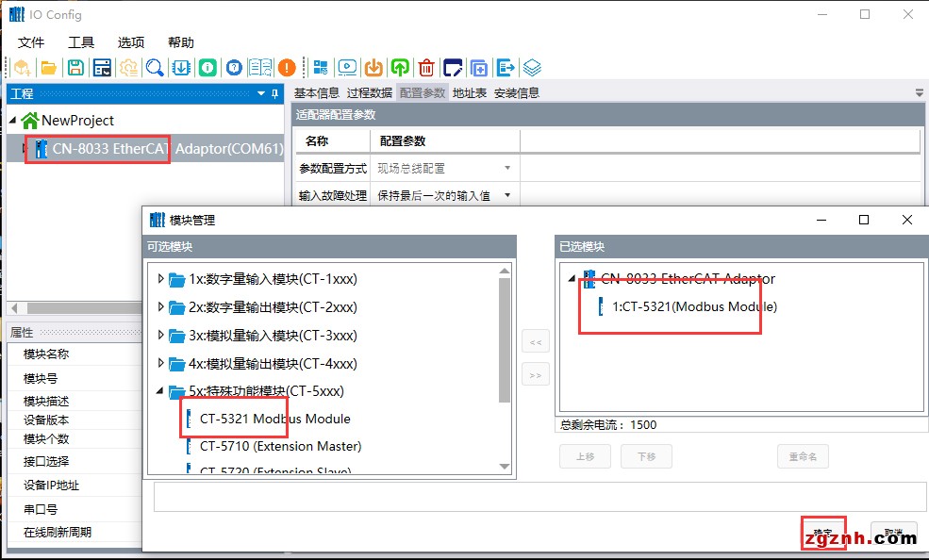The image size is (929, 560).
Task: Click the Open project folder icon
Action: pyautogui.click(x=47, y=68)
